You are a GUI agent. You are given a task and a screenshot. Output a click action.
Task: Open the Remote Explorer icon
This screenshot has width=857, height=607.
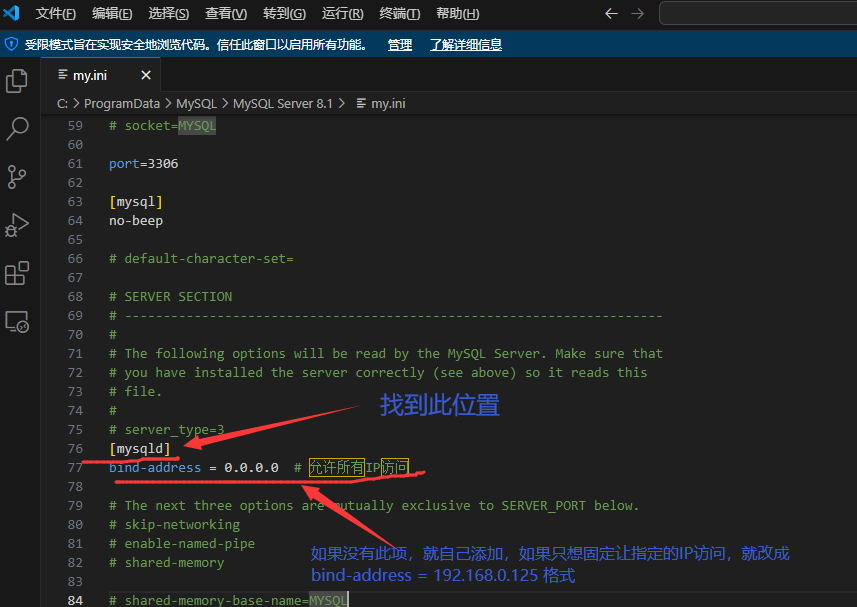coord(17,322)
